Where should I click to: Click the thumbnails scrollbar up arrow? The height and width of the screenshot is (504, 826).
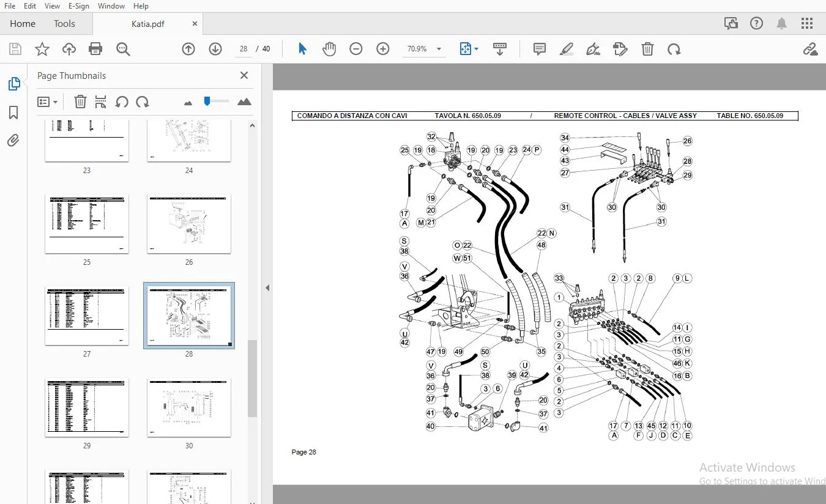pyautogui.click(x=252, y=125)
